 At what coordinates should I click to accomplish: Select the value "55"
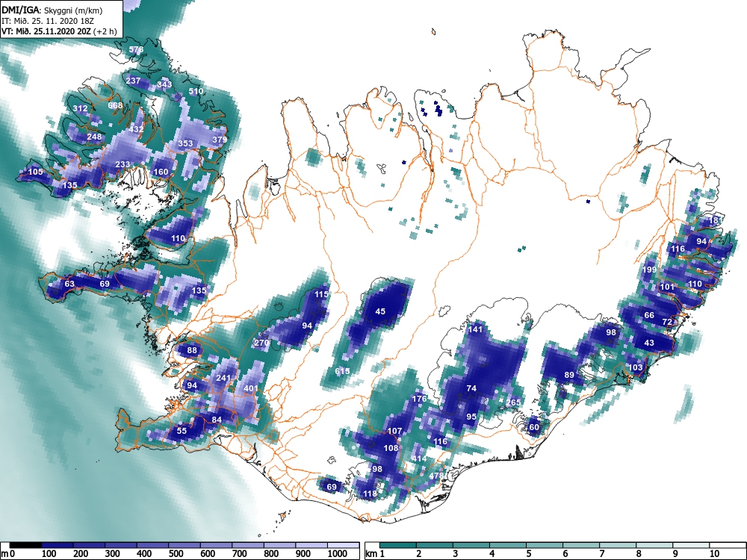point(182,431)
